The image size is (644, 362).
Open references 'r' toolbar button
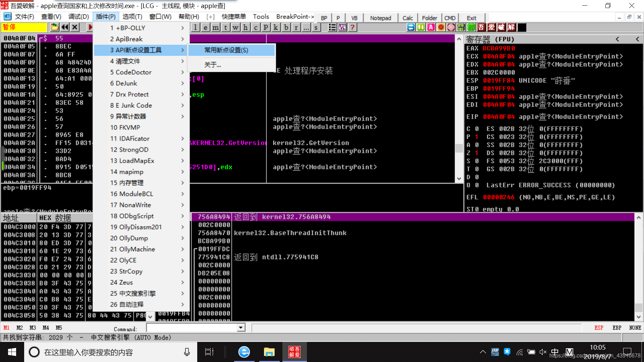click(x=296, y=27)
